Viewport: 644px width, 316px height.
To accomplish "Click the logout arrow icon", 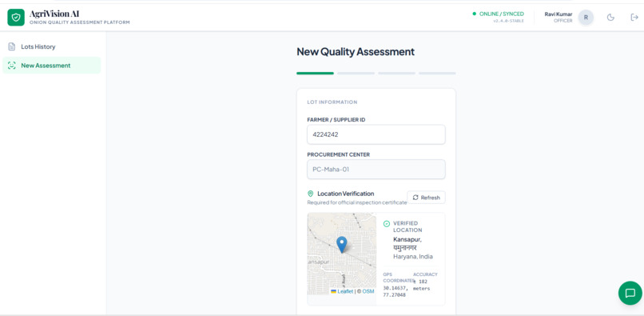I will pos(634,18).
